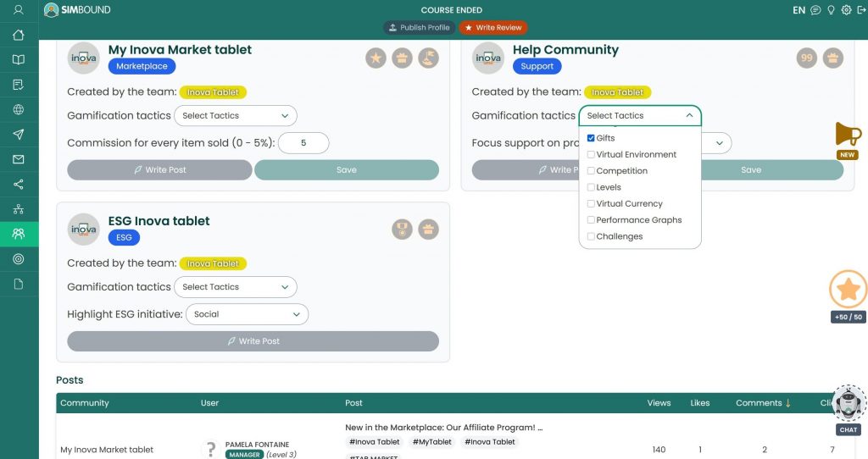Click the +50 / 50 points counter

tap(848, 317)
